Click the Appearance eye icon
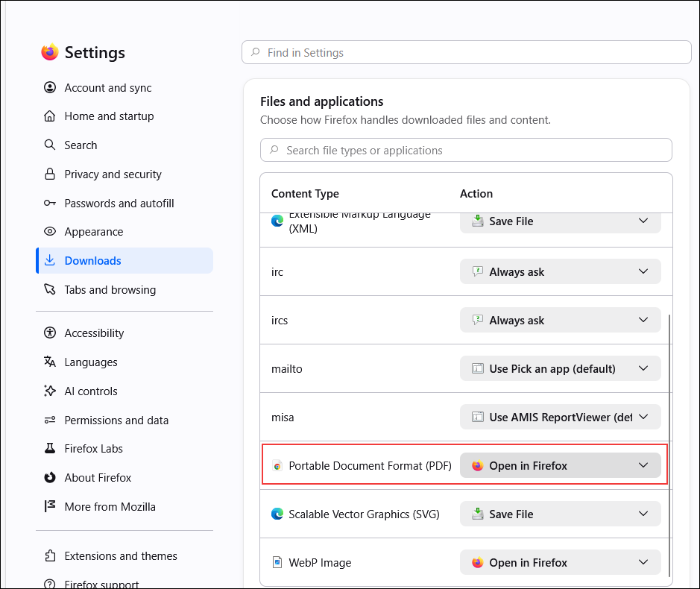 (x=50, y=231)
